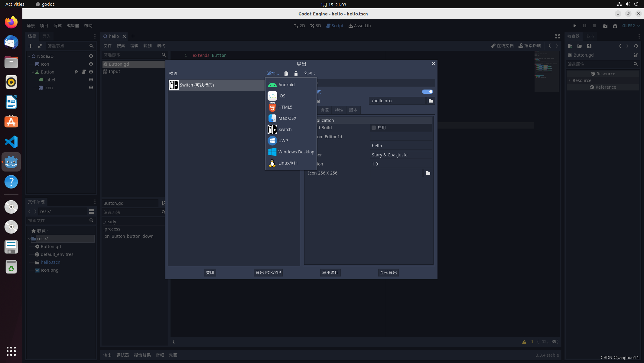644x363 pixels.
Task: Open 输出 output bottom panel
Action: pyautogui.click(x=107, y=355)
